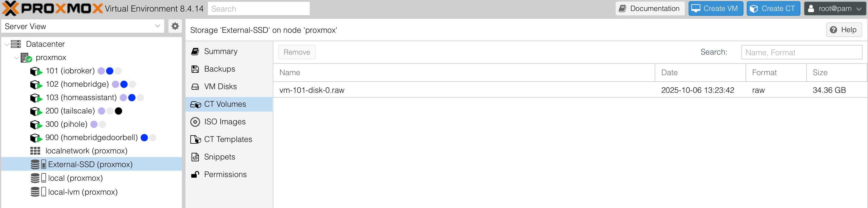Click the Permissions unlock icon

[x=195, y=174]
